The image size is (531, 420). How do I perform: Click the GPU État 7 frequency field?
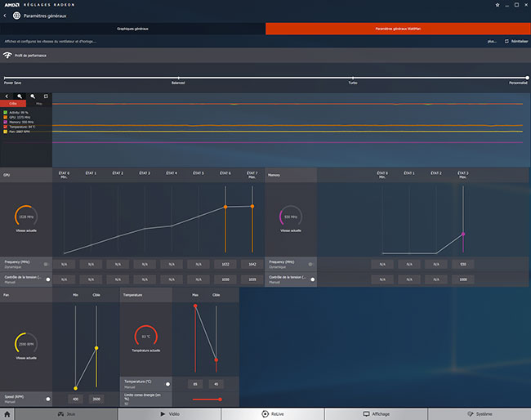(252, 264)
